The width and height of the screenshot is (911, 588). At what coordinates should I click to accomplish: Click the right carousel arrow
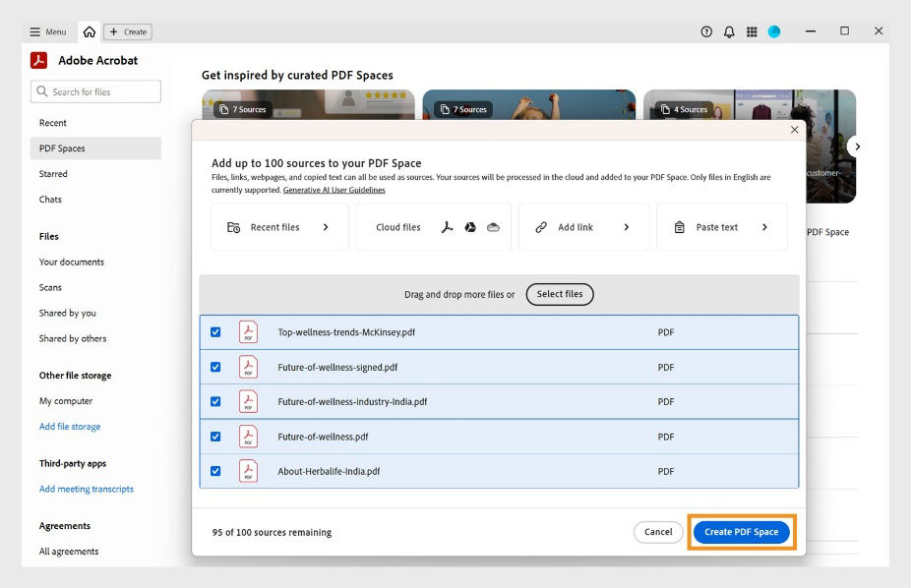coord(856,146)
